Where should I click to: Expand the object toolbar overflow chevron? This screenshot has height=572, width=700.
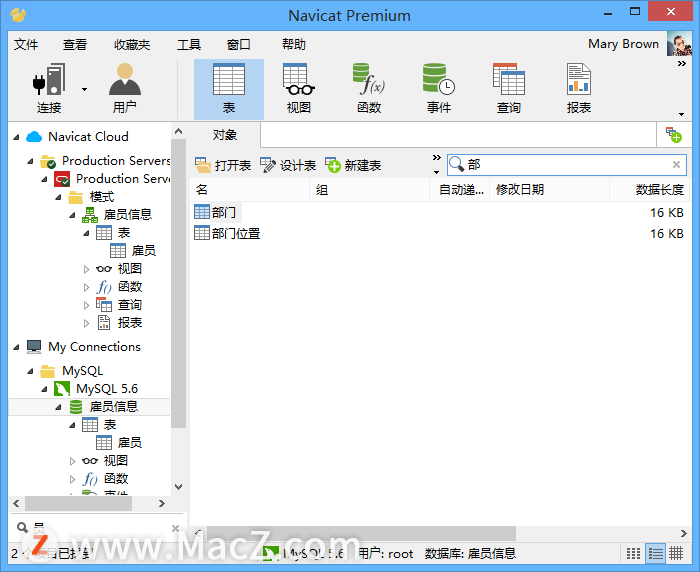click(437, 158)
